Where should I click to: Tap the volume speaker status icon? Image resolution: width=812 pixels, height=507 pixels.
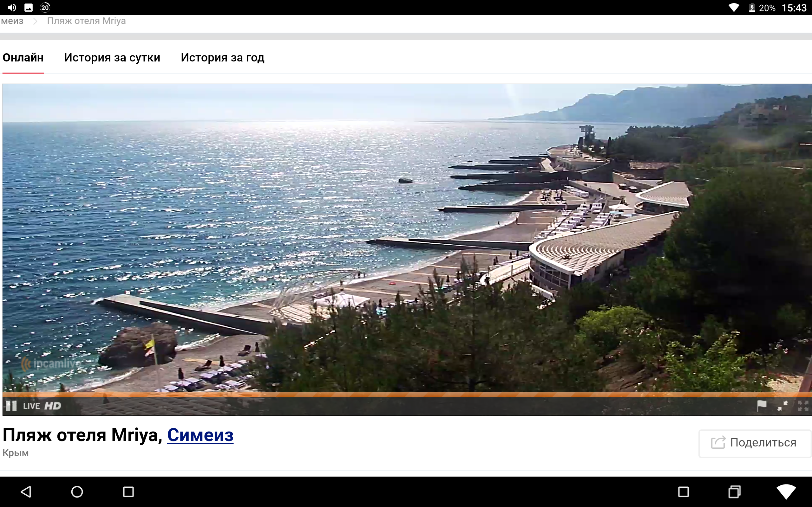[x=12, y=7]
